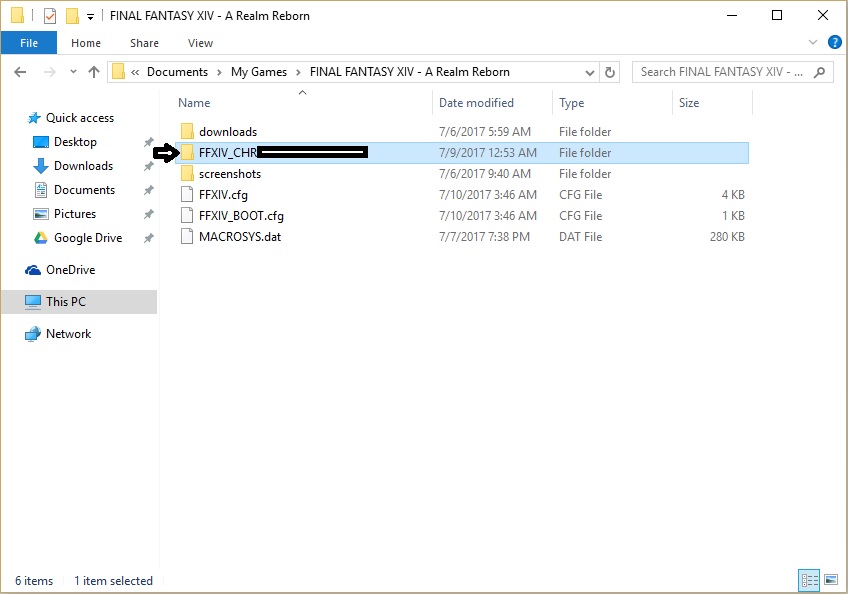The image size is (848, 594).
Task: Click the pin icon next to Documents
Action: pyautogui.click(x=148, y=190)
